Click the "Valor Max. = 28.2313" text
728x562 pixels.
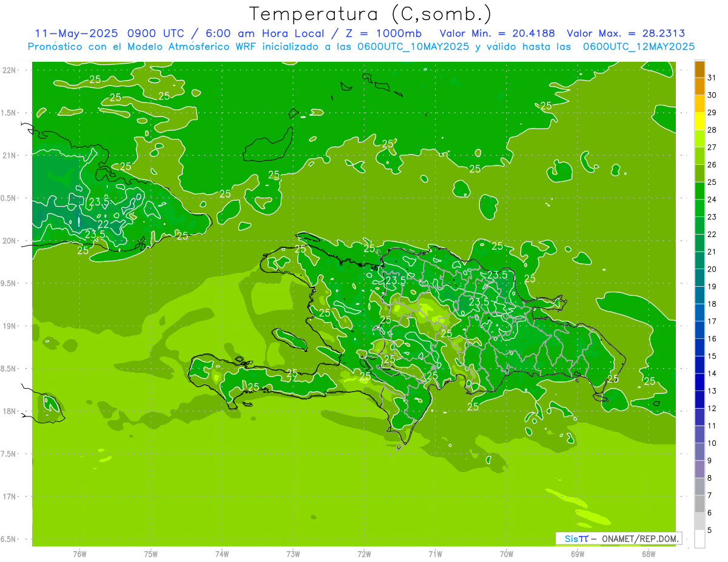626,33
